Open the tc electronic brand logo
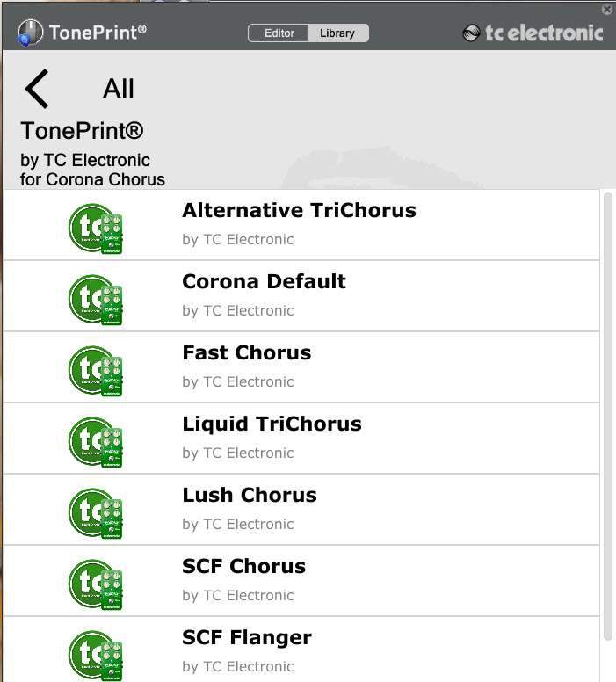 533,33
